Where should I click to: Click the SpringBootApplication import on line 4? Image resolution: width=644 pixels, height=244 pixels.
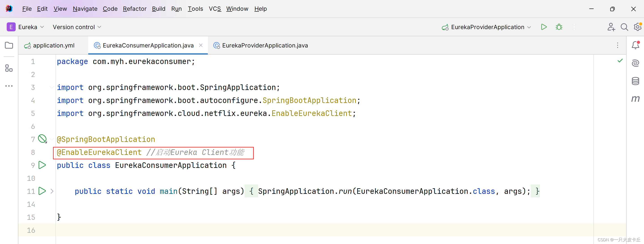309,100
